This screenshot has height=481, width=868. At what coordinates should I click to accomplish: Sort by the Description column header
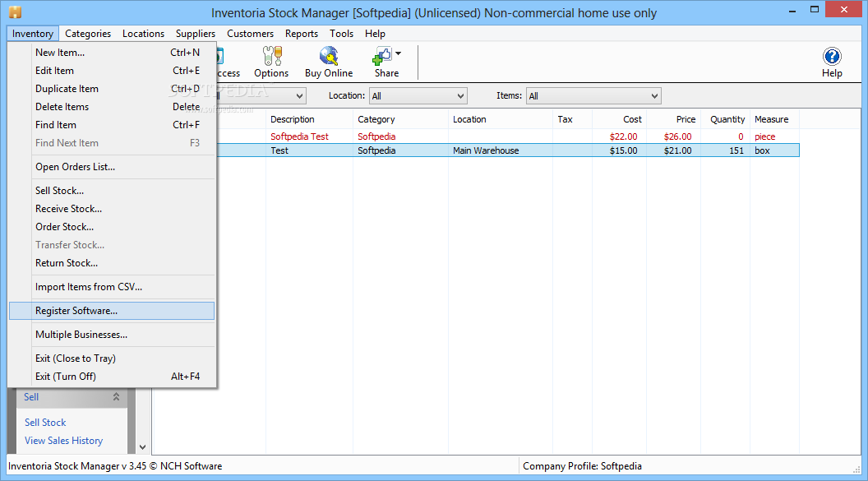(309, 119)
